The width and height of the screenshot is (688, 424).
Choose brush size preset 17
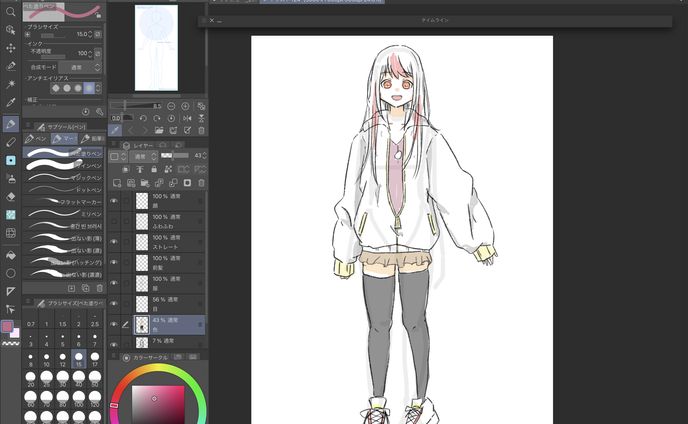pyautogui.click(x=95, y=359)
